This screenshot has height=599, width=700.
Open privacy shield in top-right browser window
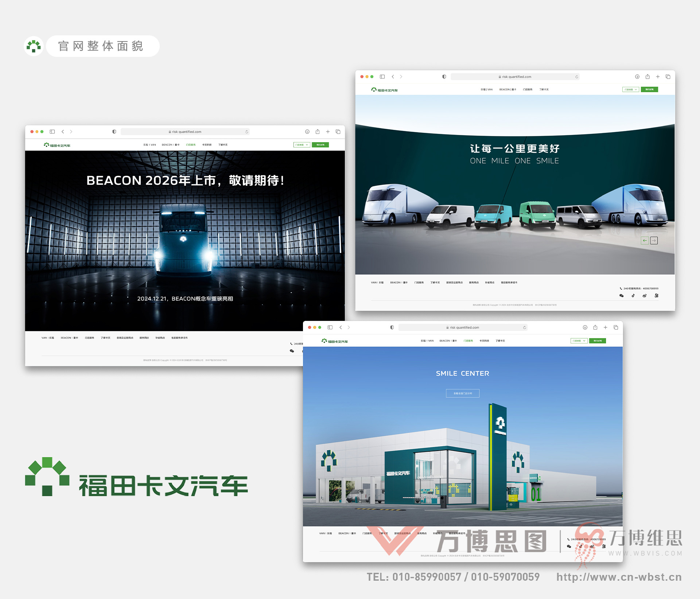pos(444,77)
